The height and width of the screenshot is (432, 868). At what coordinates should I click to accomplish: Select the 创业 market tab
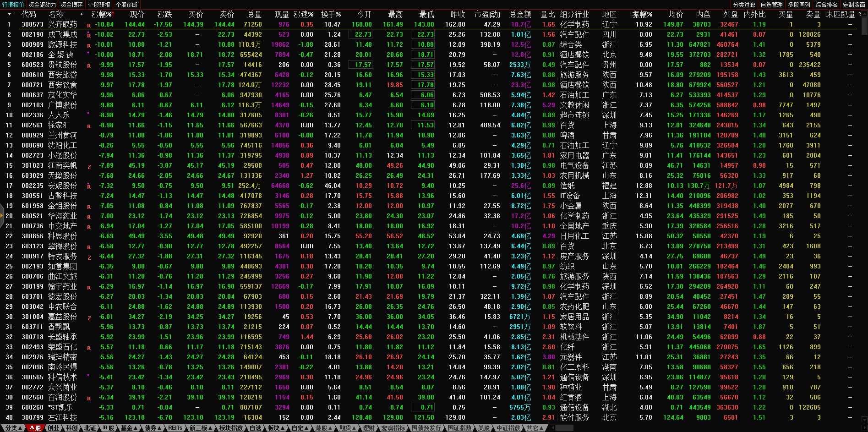click(53, 428)
